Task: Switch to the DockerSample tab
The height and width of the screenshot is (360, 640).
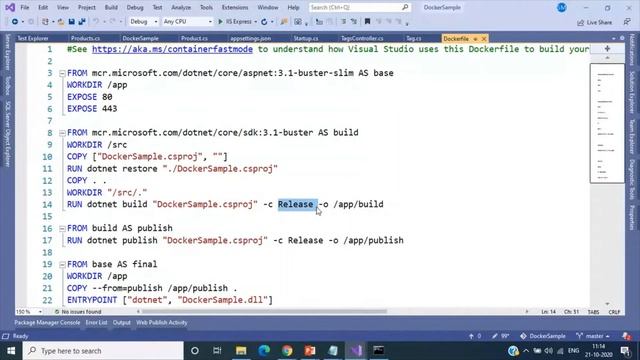Action: point(140,38)
